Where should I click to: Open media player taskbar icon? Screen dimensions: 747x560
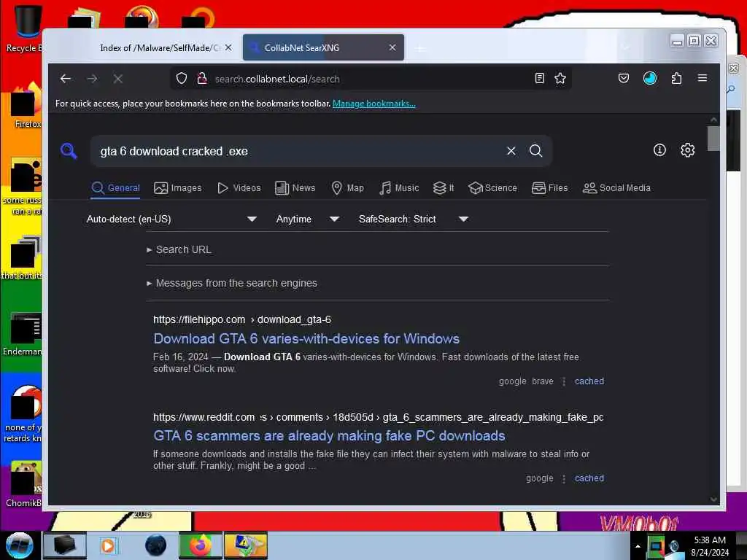coord(108,545)
